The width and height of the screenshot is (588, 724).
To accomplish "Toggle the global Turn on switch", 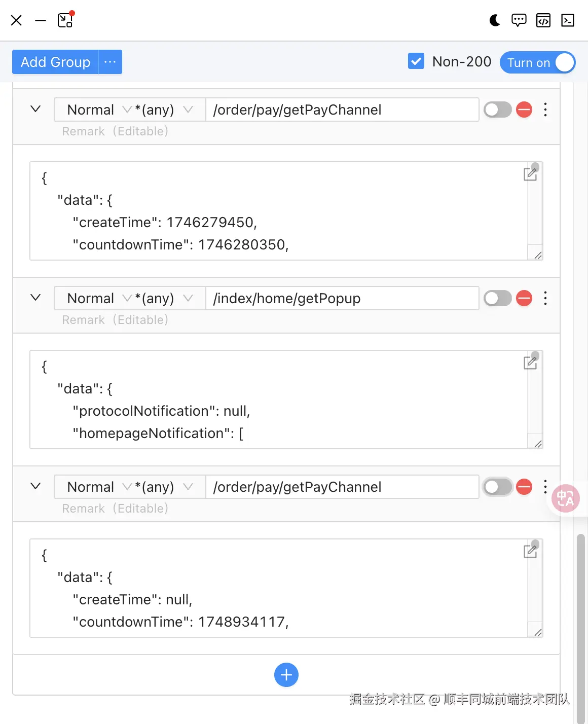I will pos(537,62).
